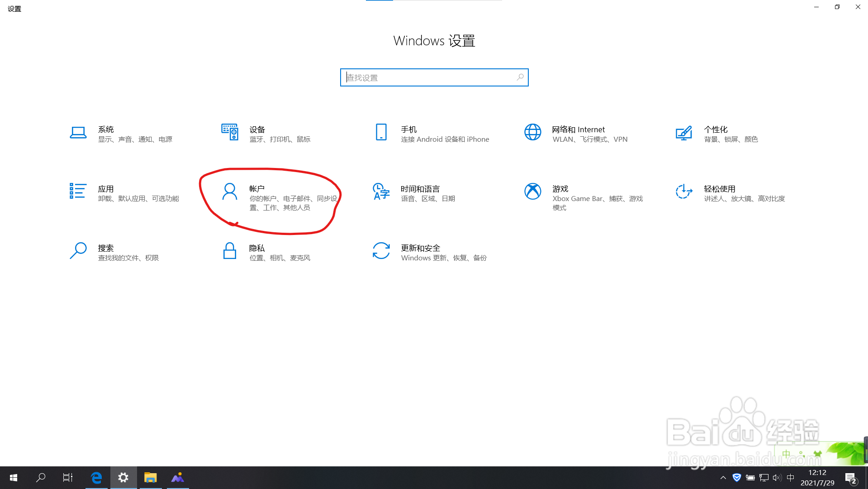Open the volume speaker tray icon

pos(777,478)
